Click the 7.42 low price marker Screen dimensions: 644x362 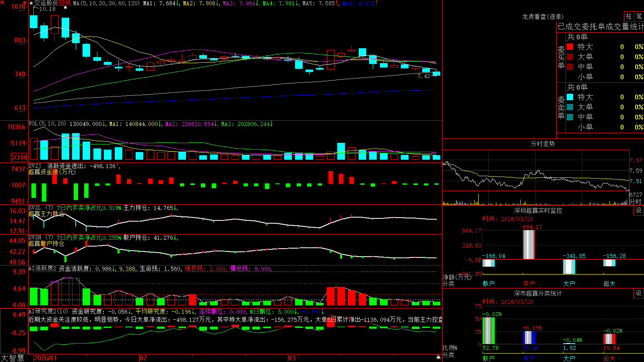[424, 76]
